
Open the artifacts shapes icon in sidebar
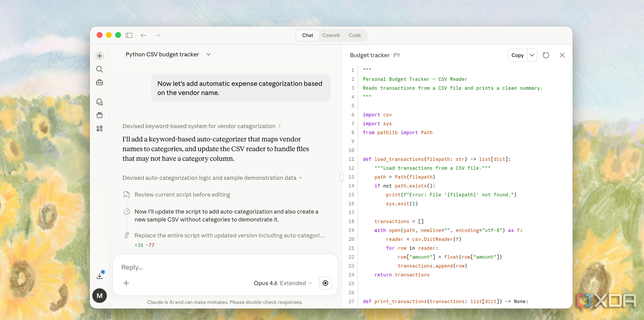(100, 129)
